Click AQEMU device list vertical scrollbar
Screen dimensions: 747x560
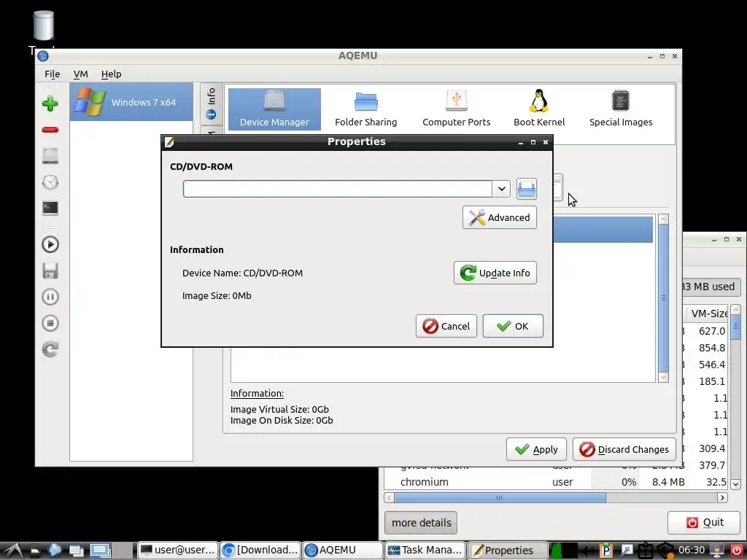(663, 298)
